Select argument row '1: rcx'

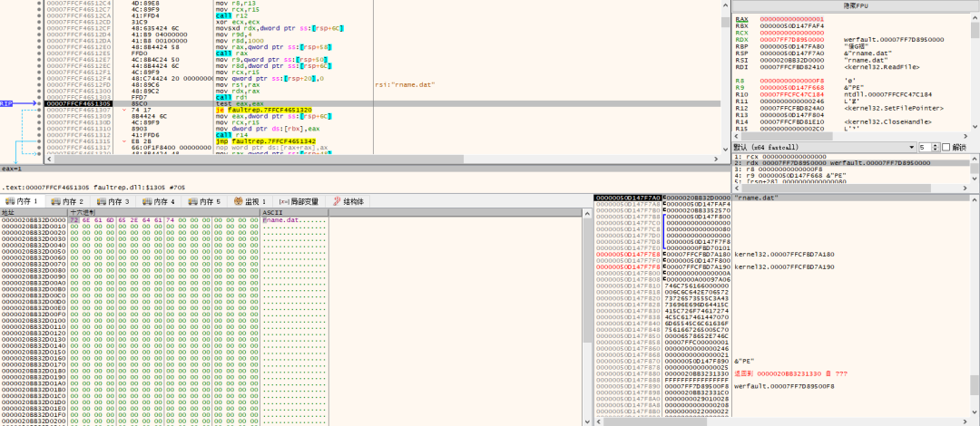850,157
